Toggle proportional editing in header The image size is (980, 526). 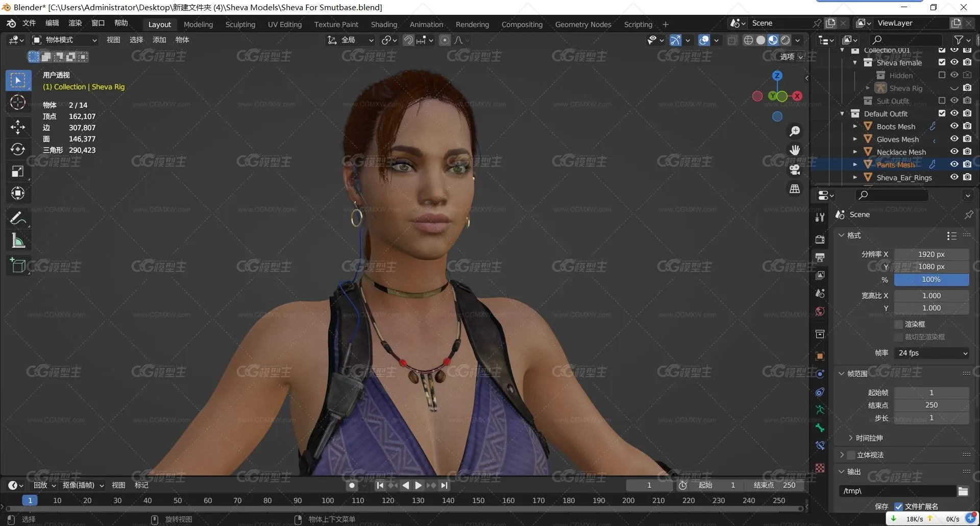point(445,40)
